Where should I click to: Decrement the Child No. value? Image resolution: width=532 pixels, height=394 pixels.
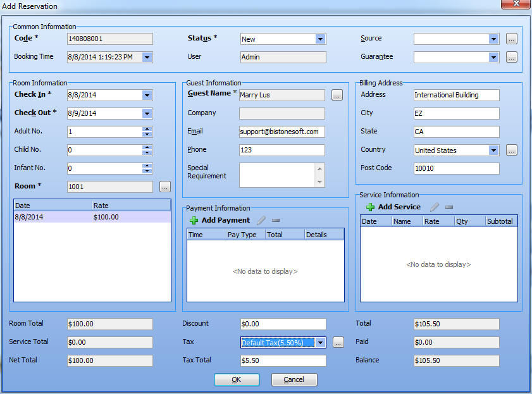pos(147,153)
